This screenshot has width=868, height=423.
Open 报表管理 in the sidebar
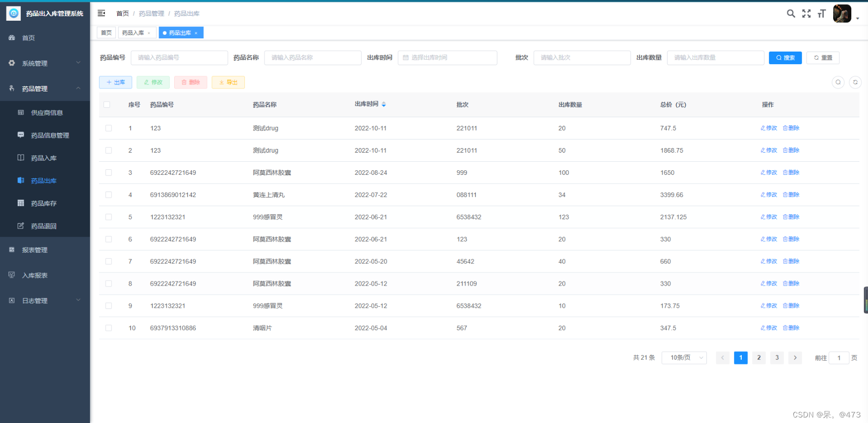45,250
